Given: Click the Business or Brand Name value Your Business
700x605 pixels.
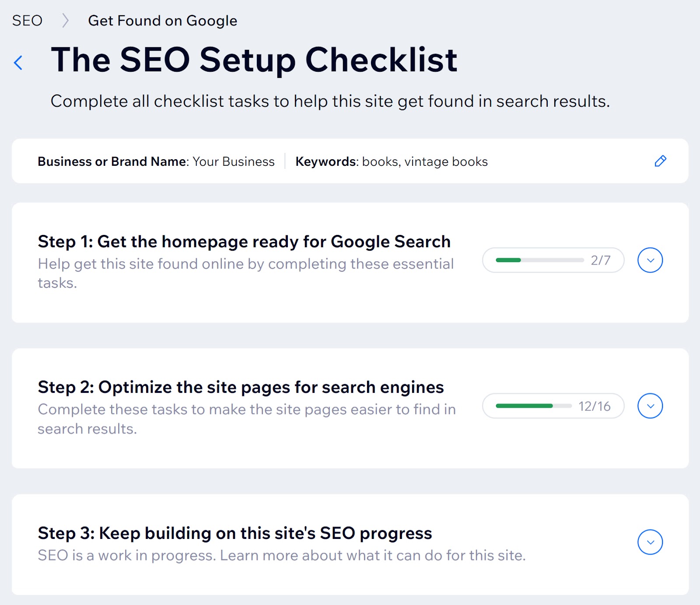Looking at the screenshot, I should [x=233, y=161].
